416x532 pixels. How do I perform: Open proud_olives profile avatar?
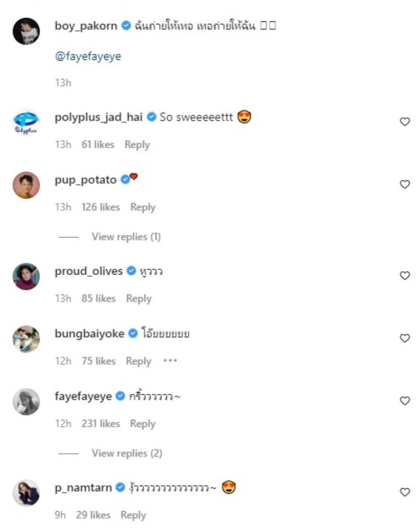[26, 277]
